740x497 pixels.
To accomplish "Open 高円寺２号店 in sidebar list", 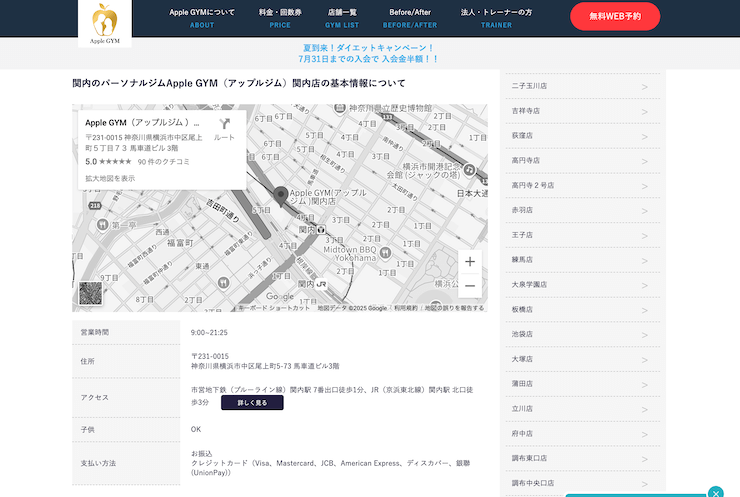I will (x=583, y=185).
